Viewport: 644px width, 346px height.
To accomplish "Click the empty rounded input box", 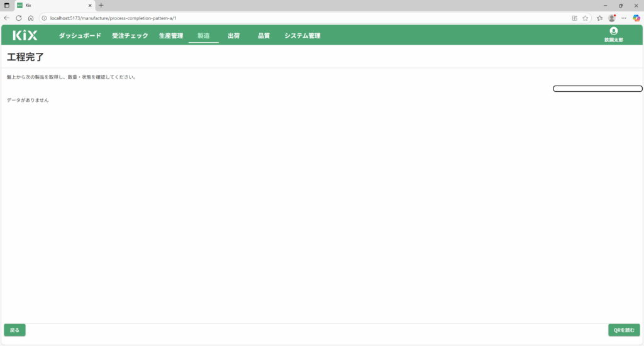I will pyautogui.click(x=597, y=89).
